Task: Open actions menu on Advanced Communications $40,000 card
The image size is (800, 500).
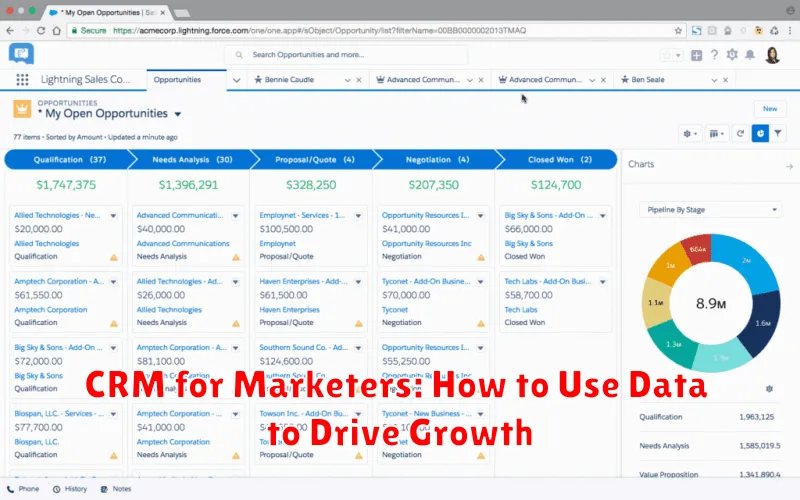Action: click(236, 216)
